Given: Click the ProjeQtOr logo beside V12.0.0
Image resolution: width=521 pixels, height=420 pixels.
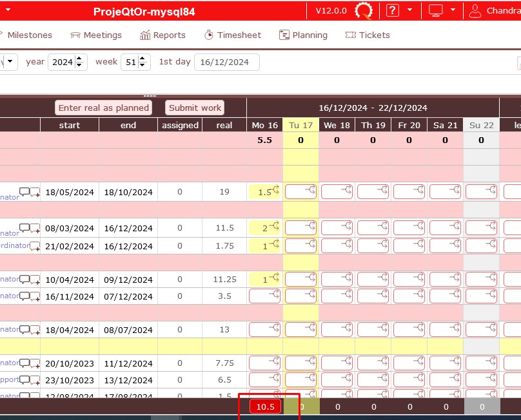Looking at the screenshot, I should 364,11.
